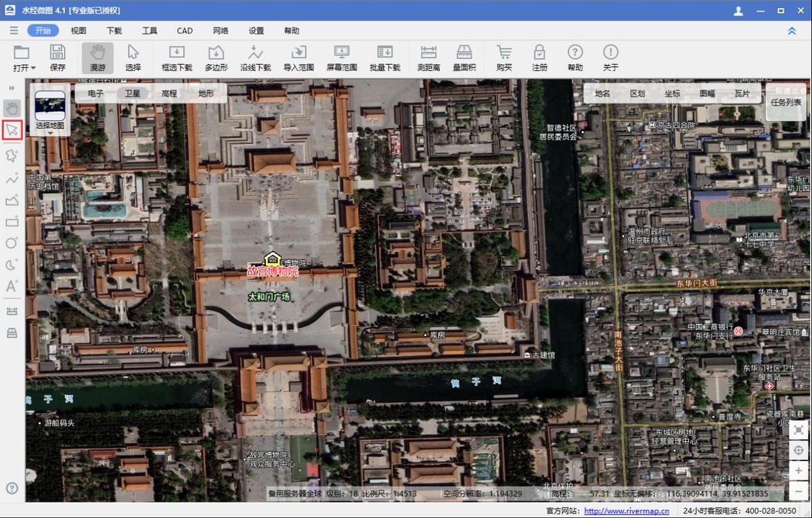Viewport: 812px width, 518px height.
Task: Toggle the 坐标 coordinates overlay
Action: point(673,93)
